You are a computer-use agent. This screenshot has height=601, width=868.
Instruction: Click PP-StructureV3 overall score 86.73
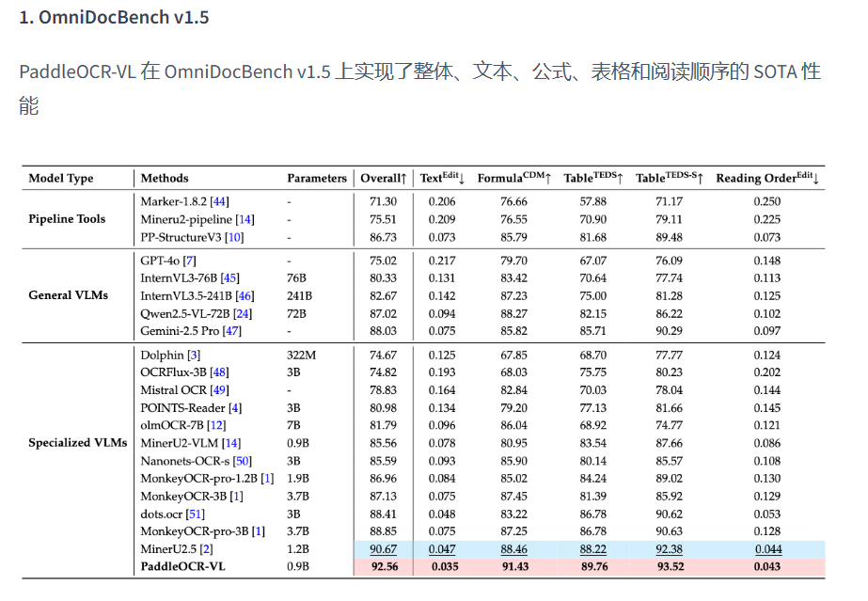point(383,237)
